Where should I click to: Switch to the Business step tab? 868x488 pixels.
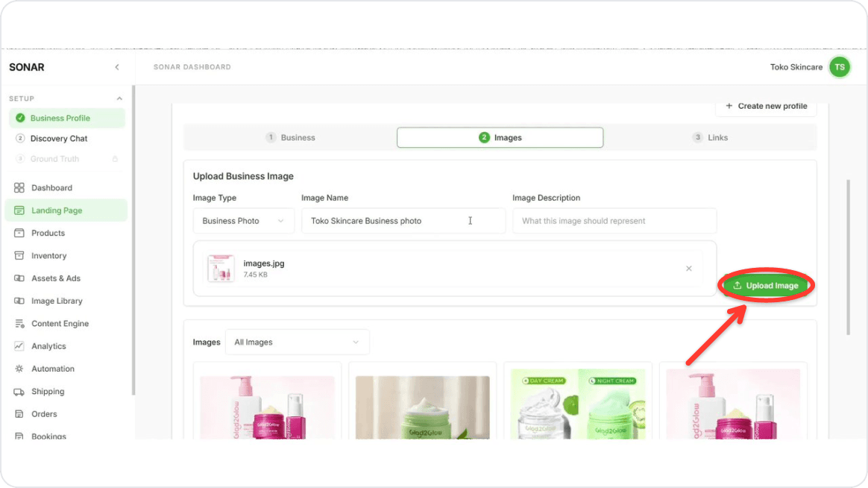pos(291,137)
